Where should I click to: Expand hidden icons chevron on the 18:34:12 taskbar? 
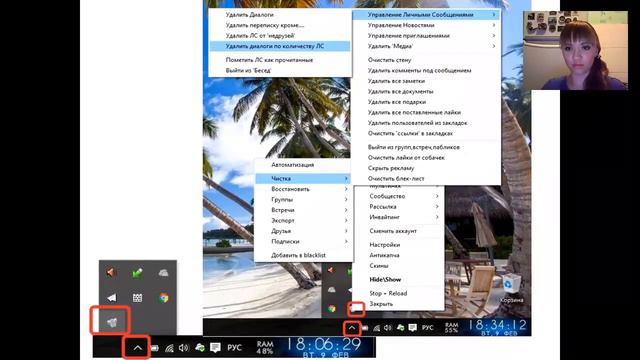[352, 328]
